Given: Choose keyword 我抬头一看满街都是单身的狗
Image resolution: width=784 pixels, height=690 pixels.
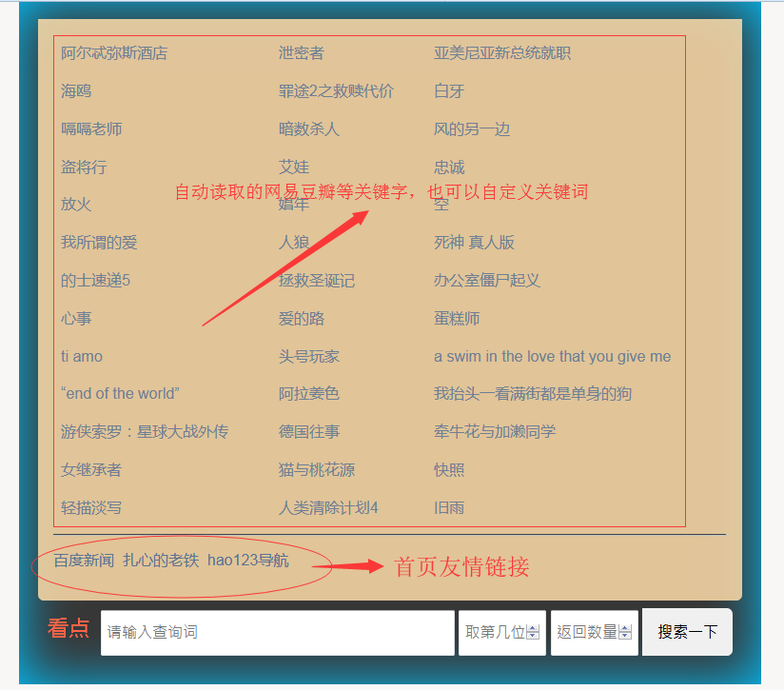Looking at the screenshot, I should point(533,394).
